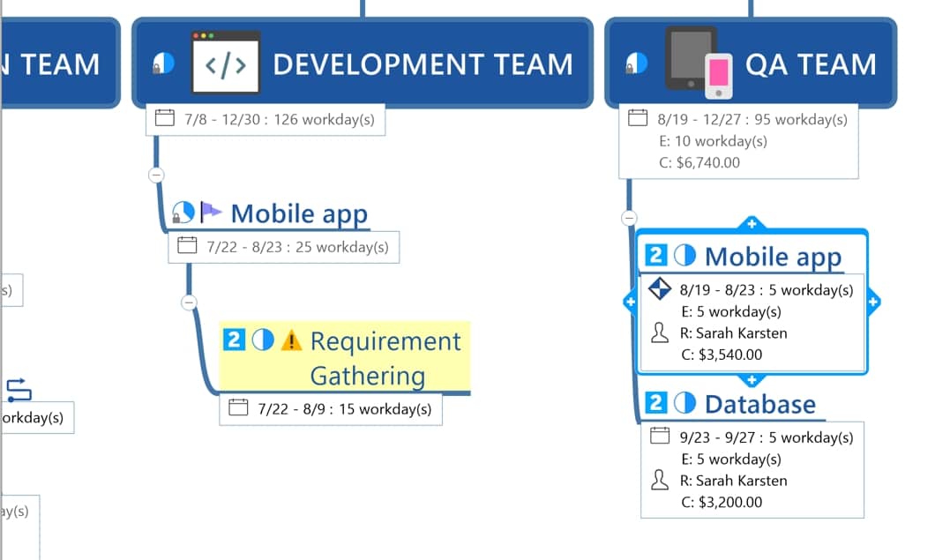
Task: Click the purple flag icon beside Mobile app
Action: click(x=211, y=213)
